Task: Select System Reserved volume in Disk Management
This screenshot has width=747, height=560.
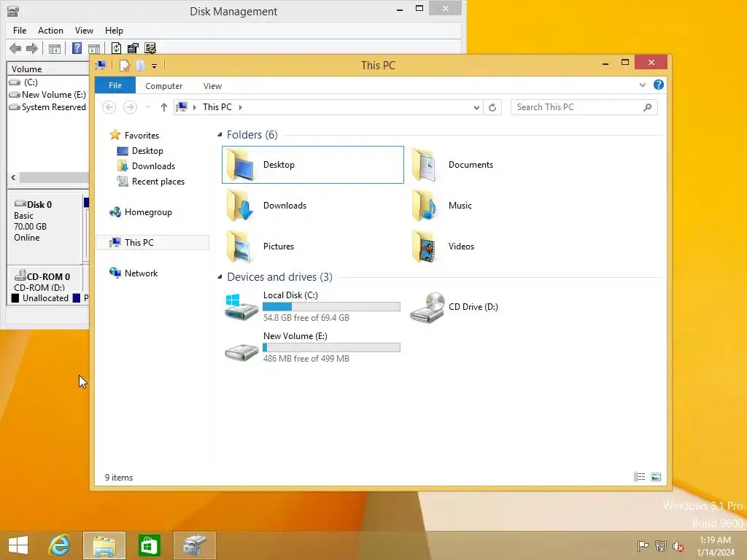Action: tap(47, 107)
